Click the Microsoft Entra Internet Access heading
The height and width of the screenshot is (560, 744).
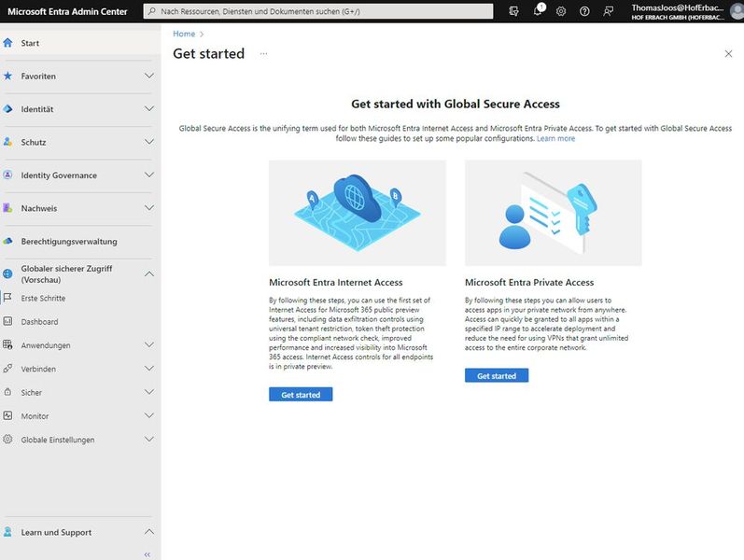(x=335, y=283)
